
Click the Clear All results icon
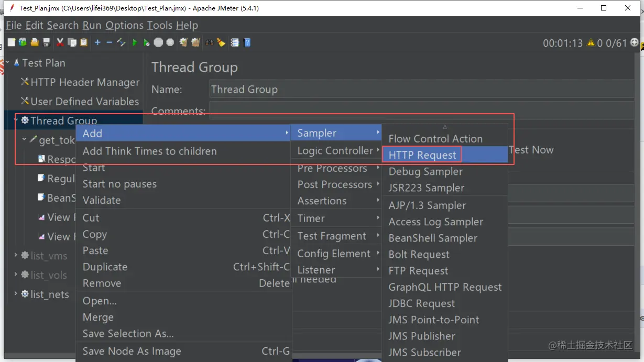pyautogui.click(x=195, y=42)
